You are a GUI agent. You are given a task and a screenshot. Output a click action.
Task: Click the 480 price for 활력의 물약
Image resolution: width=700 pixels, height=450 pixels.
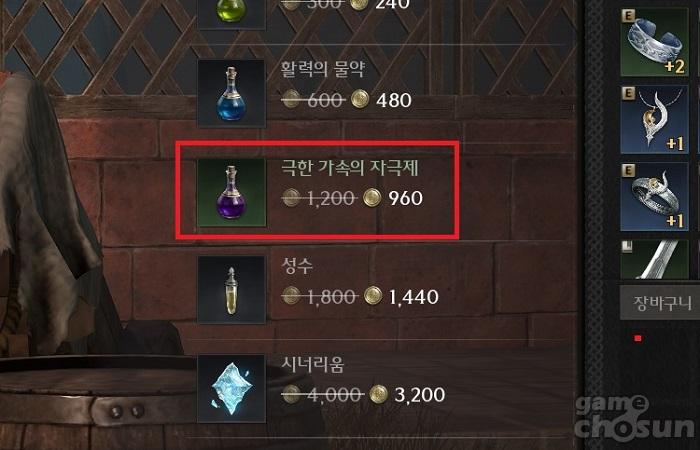[x=394, y=100]
